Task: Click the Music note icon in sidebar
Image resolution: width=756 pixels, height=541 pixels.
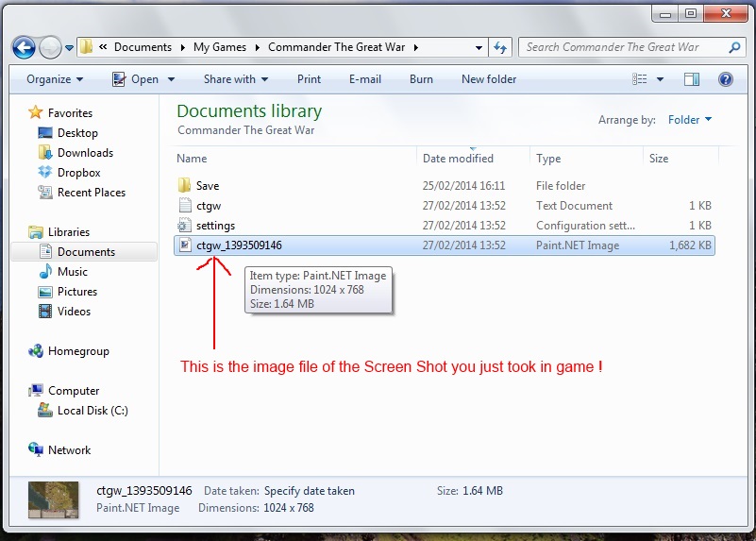Action: click(45, 271)
